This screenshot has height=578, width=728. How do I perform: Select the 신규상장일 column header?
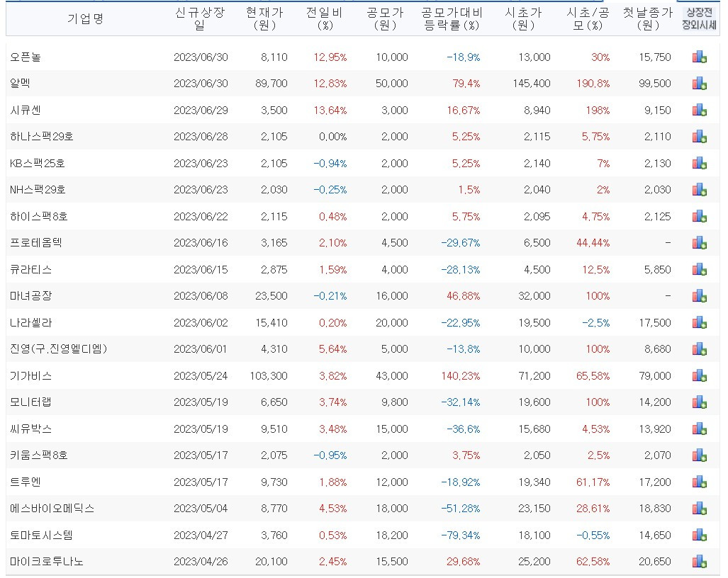[x=200, y=18]
